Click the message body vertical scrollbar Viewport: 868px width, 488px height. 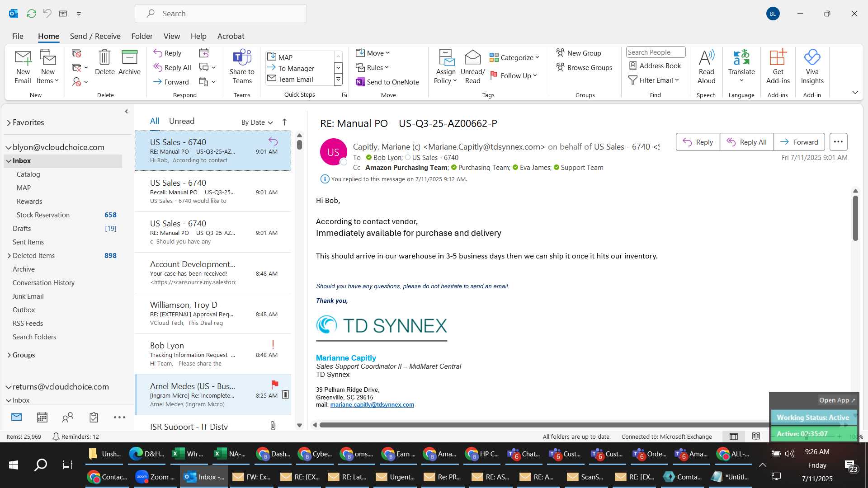855,218
